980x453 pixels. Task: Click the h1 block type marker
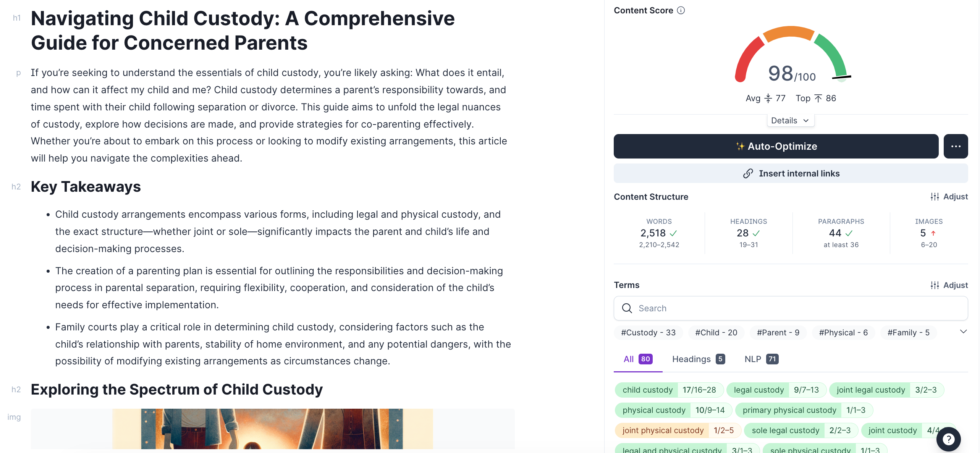point(16,18)
